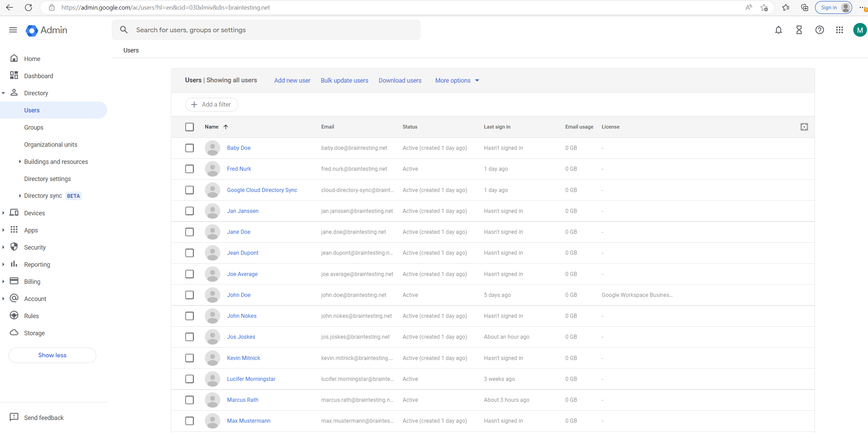Expand the Directory sync section
This screenshot has width=868, height=433.
[x=43, y=195]
